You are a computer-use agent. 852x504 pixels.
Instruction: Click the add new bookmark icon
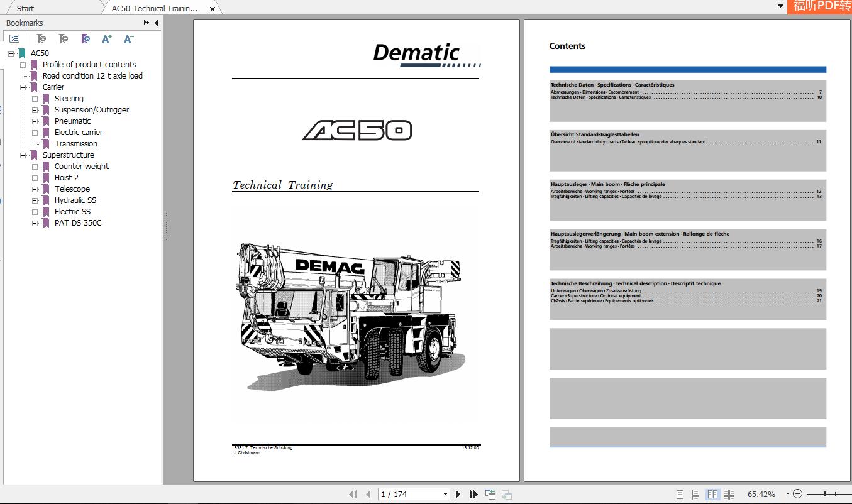[64, 39]
